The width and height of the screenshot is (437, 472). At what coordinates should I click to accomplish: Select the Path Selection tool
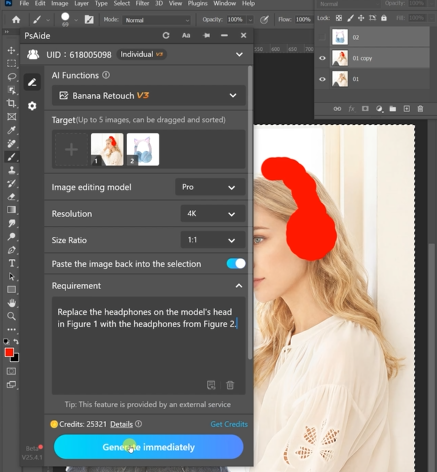click(12, 276)
